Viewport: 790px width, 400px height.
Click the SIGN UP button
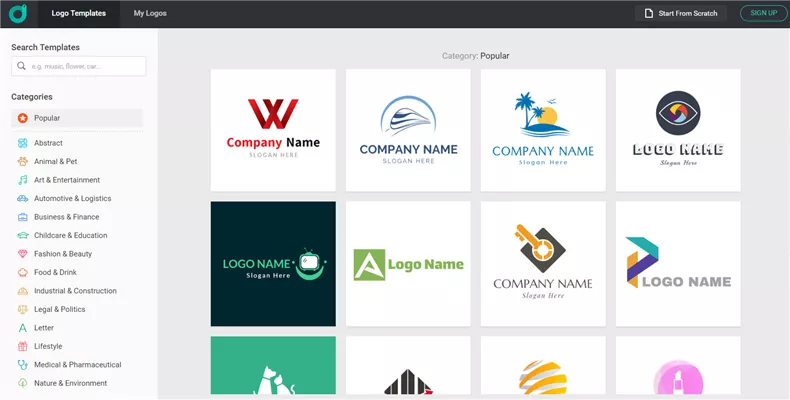point(763,13)
